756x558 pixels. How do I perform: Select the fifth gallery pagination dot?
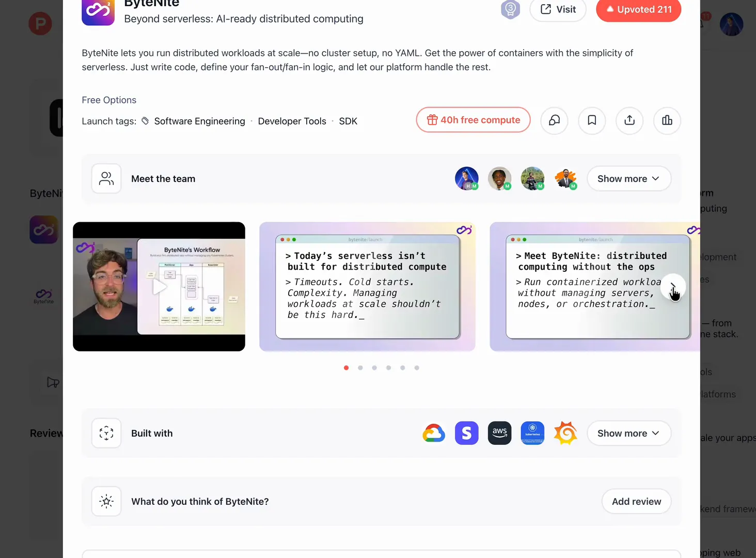pos(403,368)
